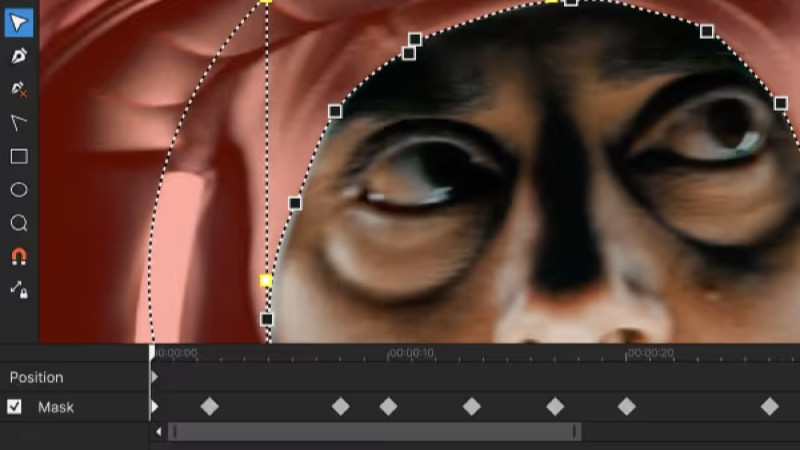Toggle the magnet snapping tool
This screenshot has width=800, height=450.
19,256
